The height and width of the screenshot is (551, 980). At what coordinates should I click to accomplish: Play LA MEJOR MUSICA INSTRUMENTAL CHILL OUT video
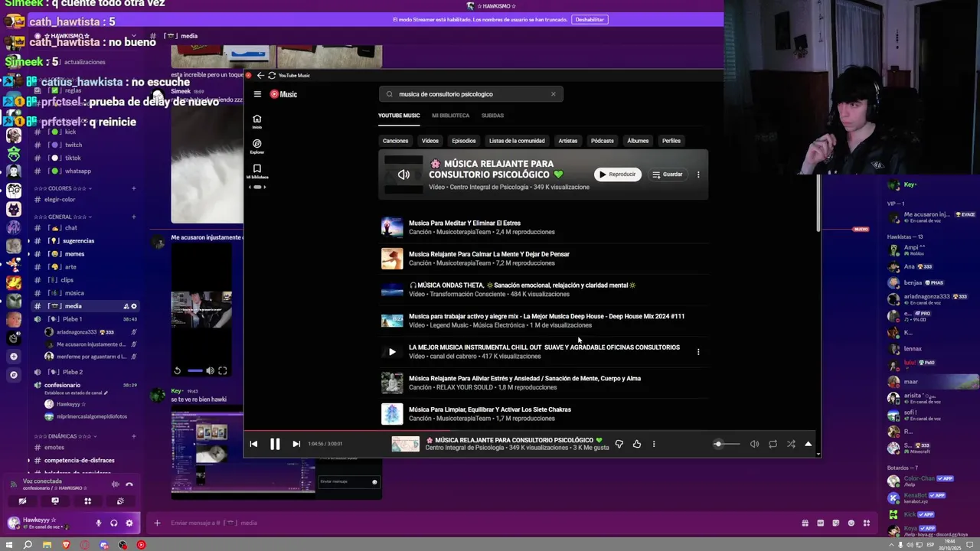coord(392,352)
